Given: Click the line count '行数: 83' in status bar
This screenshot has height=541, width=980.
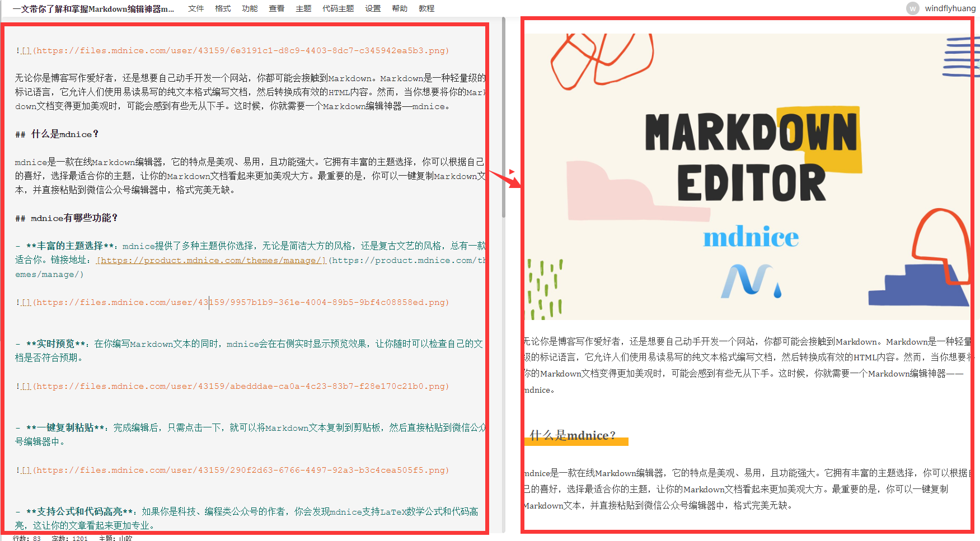Looking at the screenshot, I should pos(27,538).
